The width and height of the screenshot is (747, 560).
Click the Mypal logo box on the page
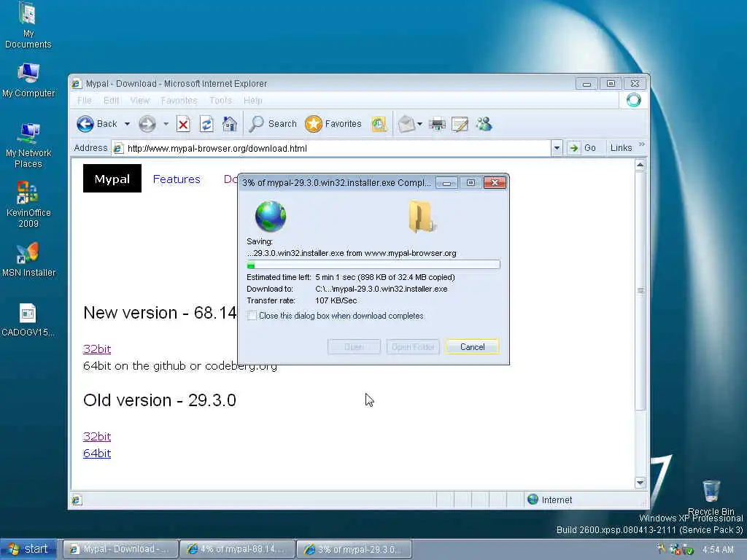[x=112, y=179]
